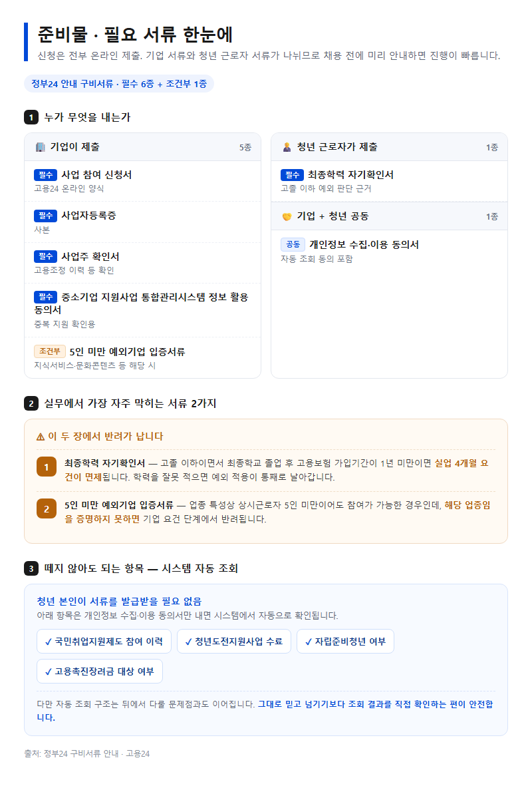Click the warning triangle icon in the orange box

[x=41, y=437]
